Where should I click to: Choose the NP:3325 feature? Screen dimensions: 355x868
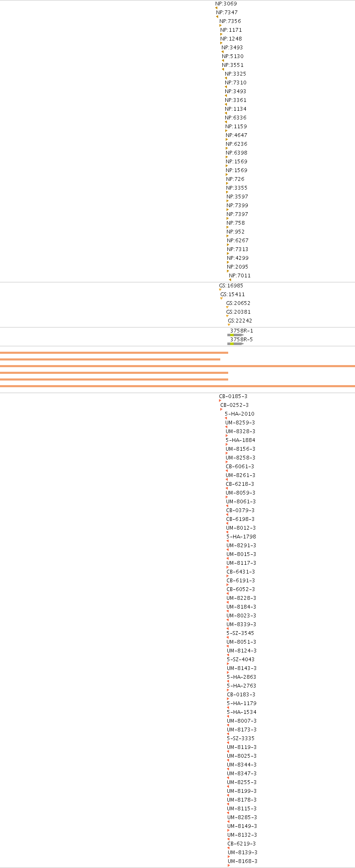[236, 74]
